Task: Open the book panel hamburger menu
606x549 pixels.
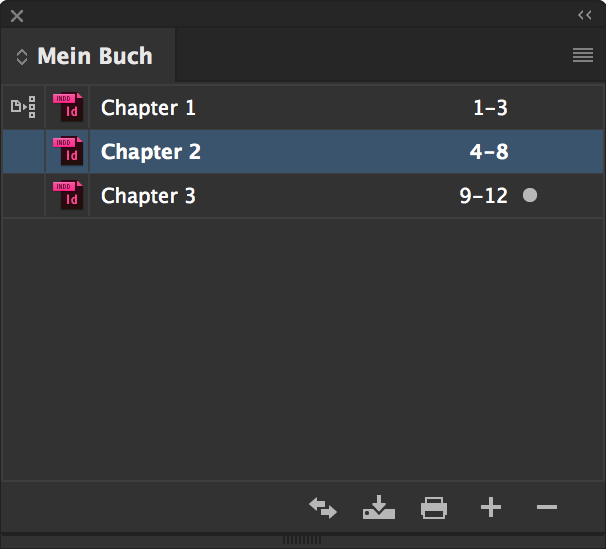Action: pos(583,55)
